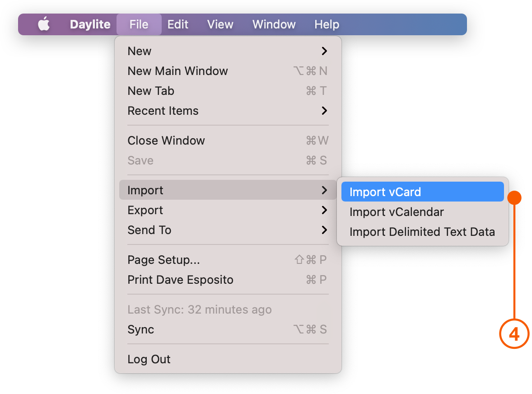Expand the Recent Items submenu
The width and height of the screenshot is (532, 394).
[x=228, y=111]
